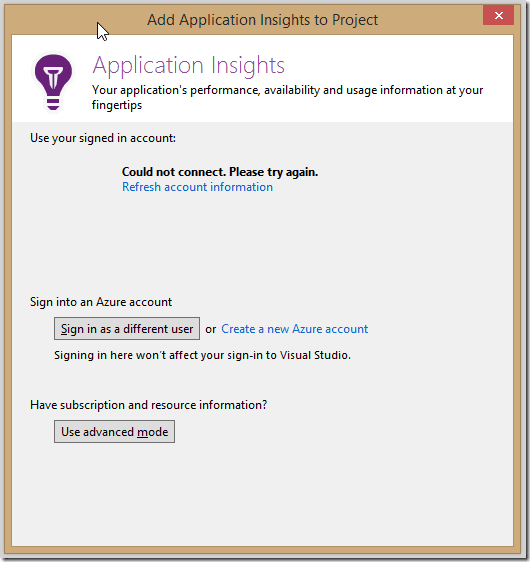The image size is (530, 562).
Task: Click the Sign into an Azure account label
Action: click(101, 302)
